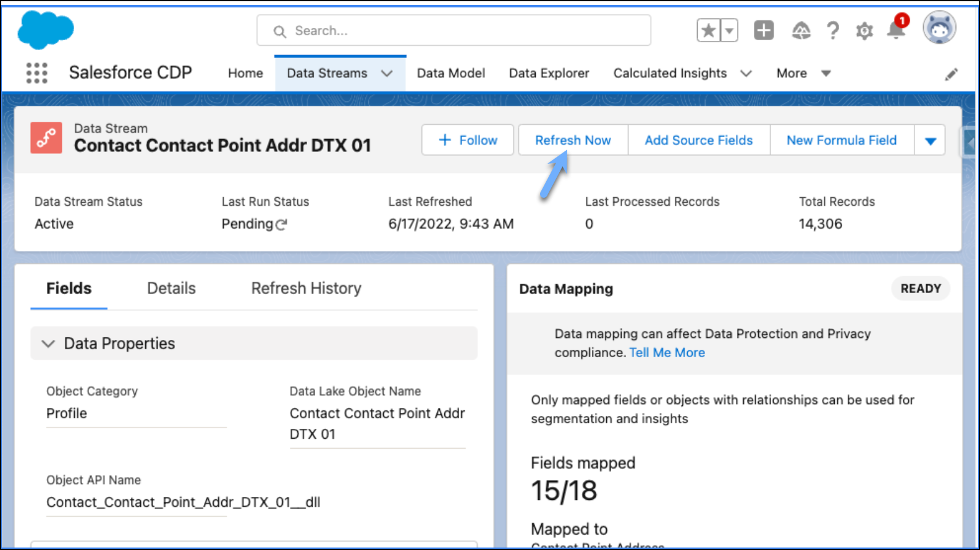Image resolution: width=980 pixels, height=550 pixels.
Task: Expand the Data Streams tab chevron
Action: pos(387,74)
